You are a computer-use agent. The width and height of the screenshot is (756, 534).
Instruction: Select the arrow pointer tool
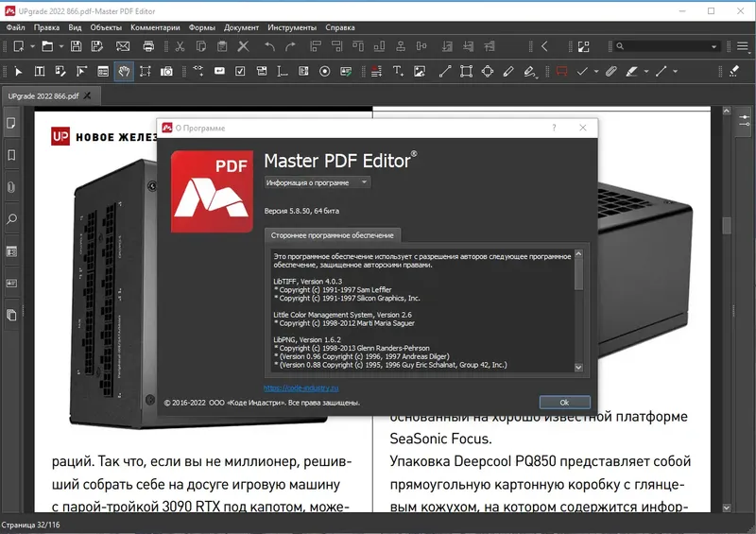click(x=18, y=72)
